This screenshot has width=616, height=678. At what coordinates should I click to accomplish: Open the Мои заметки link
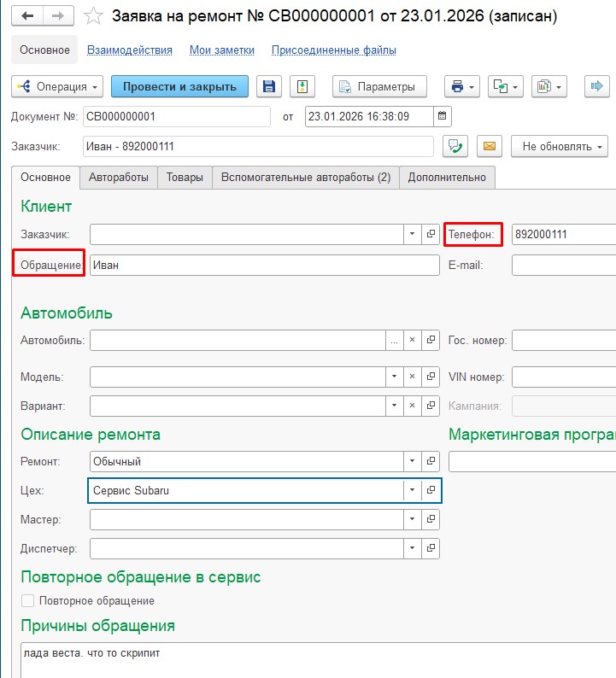222,50
